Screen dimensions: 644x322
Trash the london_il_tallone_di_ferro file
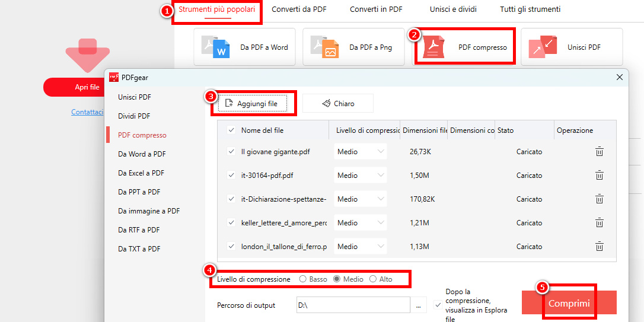tap(600, 247)
